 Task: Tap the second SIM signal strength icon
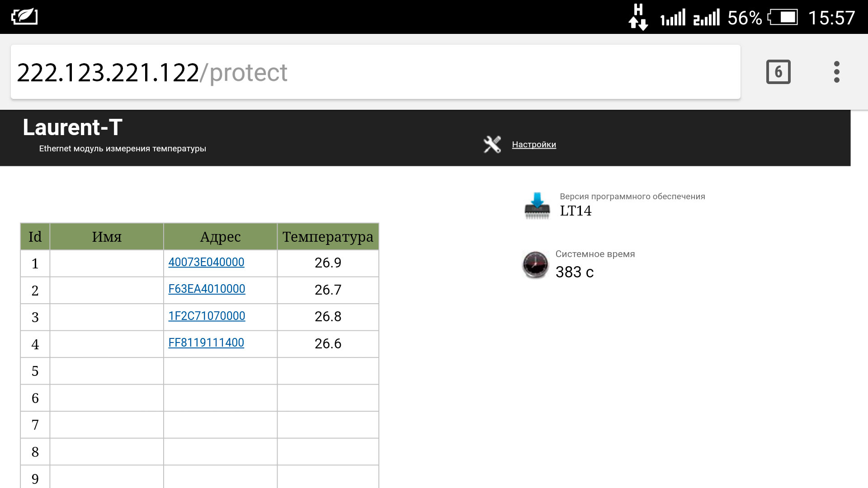click(x=706, y=18)
